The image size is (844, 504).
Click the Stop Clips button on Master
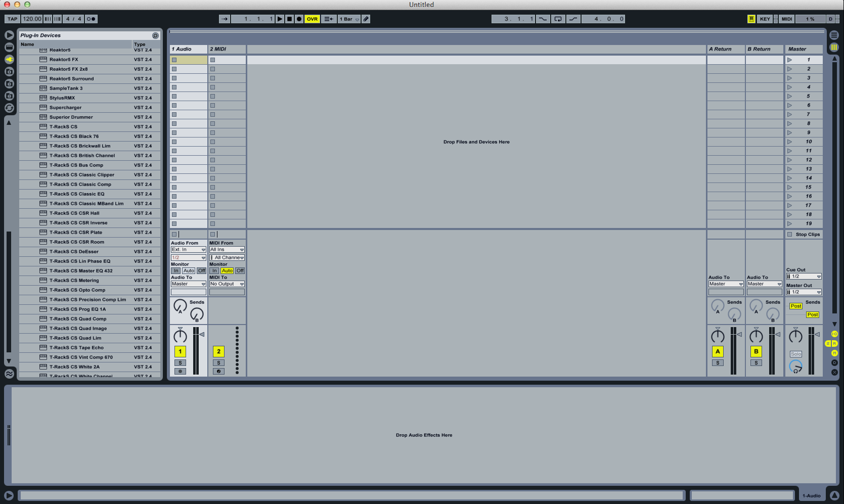click(804, 234)
